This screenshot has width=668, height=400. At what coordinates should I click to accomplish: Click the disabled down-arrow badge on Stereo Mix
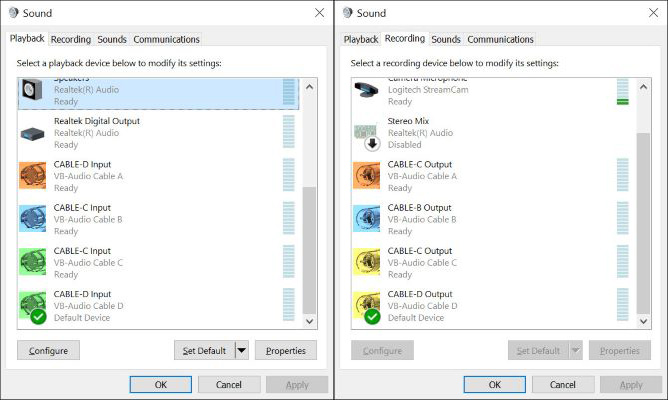tap(372, 144)
